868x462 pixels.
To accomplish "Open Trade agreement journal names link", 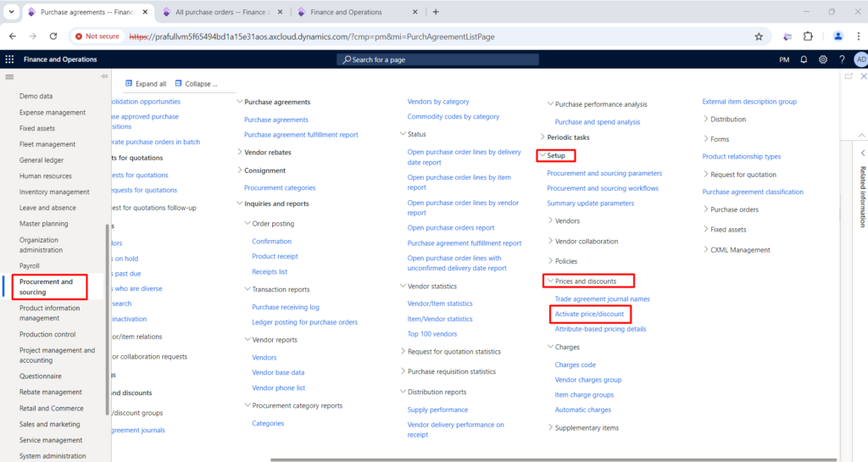I will (x=603, y=298).
